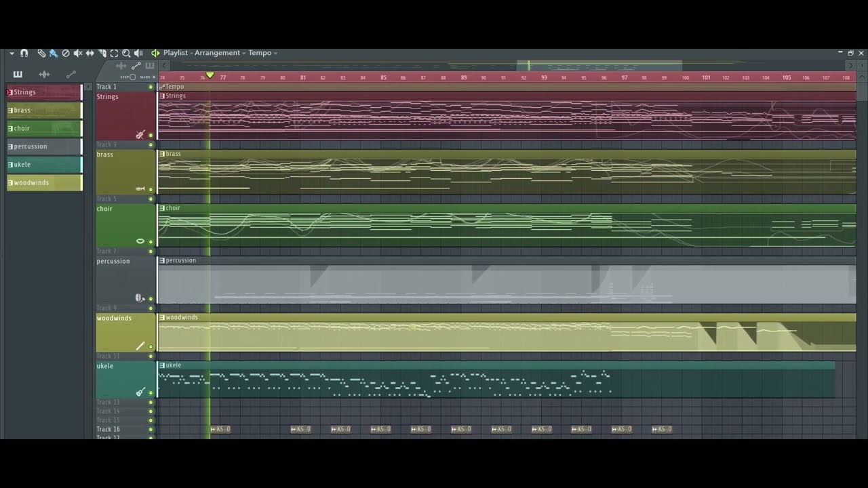Select the Mute tool
The width and height of the screenshot is (868, 488).
pos(78,53)
